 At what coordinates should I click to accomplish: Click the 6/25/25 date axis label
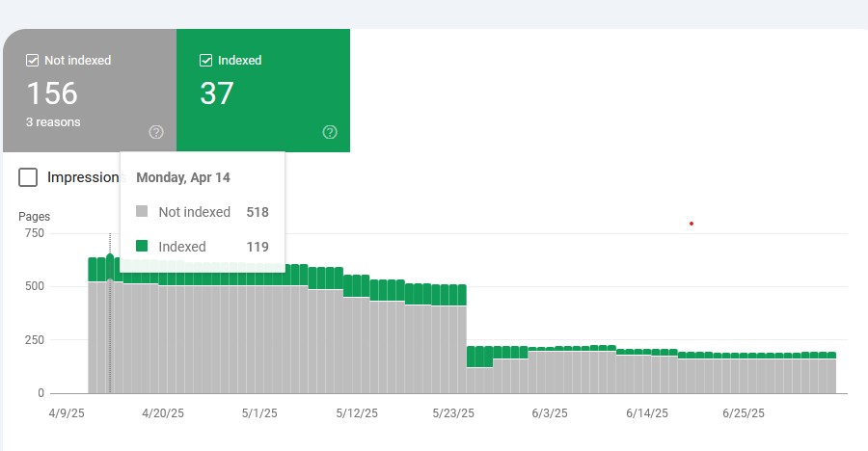coord(744,412)
